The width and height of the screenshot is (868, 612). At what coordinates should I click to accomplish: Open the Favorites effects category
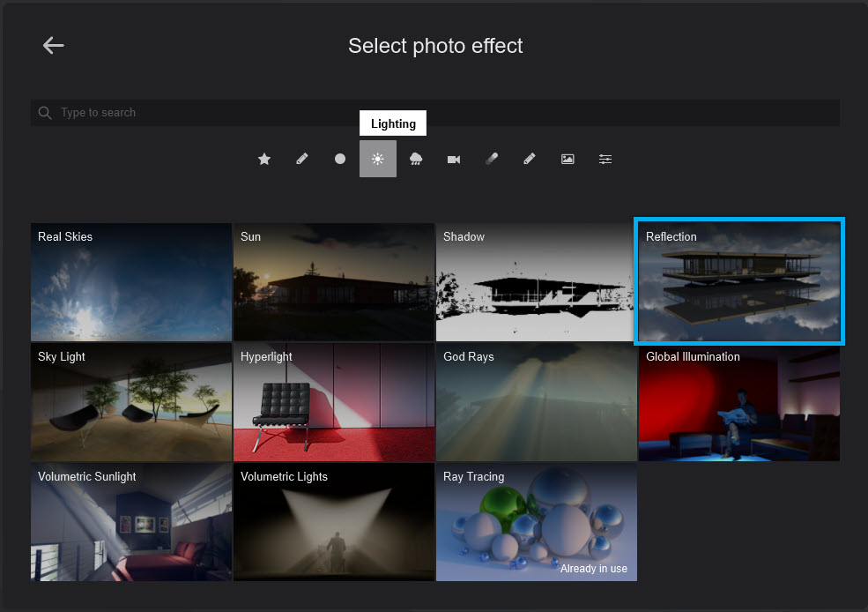(264, 159)
